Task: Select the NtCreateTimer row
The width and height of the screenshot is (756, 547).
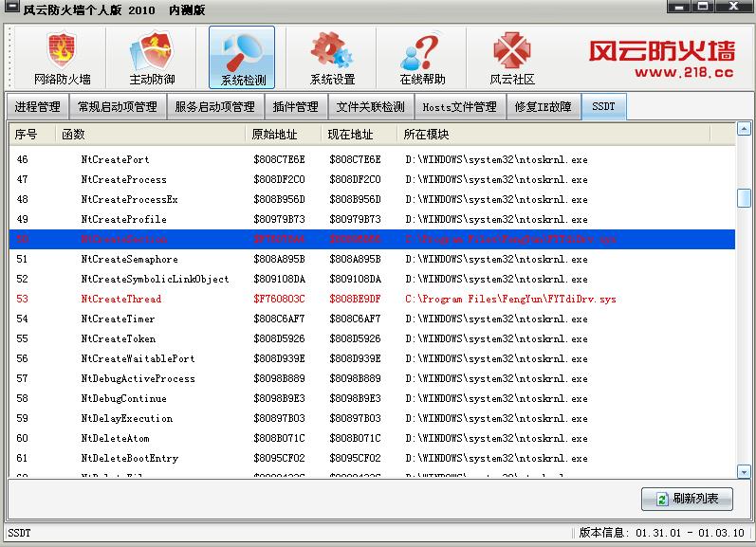Action: tap(372, 319)
